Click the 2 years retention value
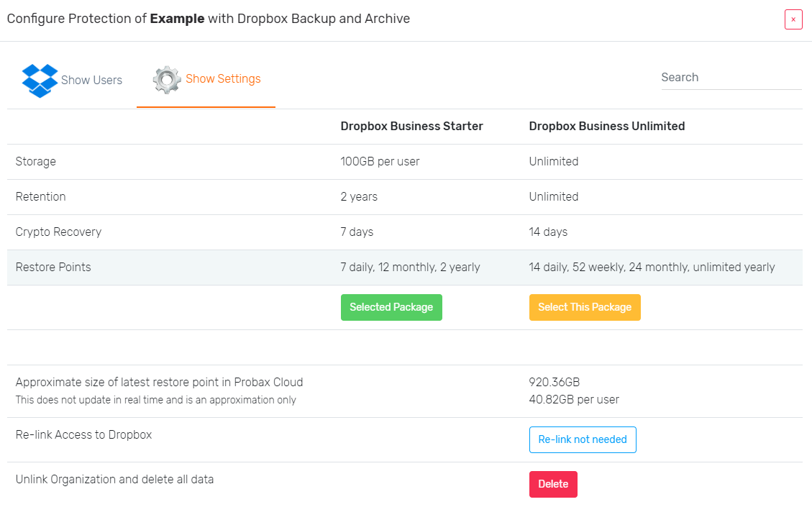Viewport: 812px width, 525px height. point(359,197)
